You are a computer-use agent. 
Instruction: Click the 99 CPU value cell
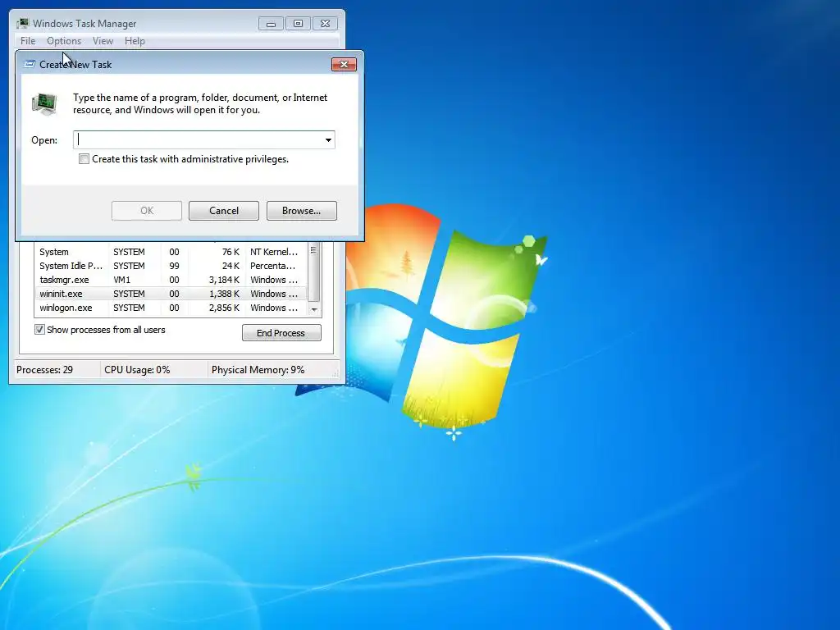pos(174,266)
